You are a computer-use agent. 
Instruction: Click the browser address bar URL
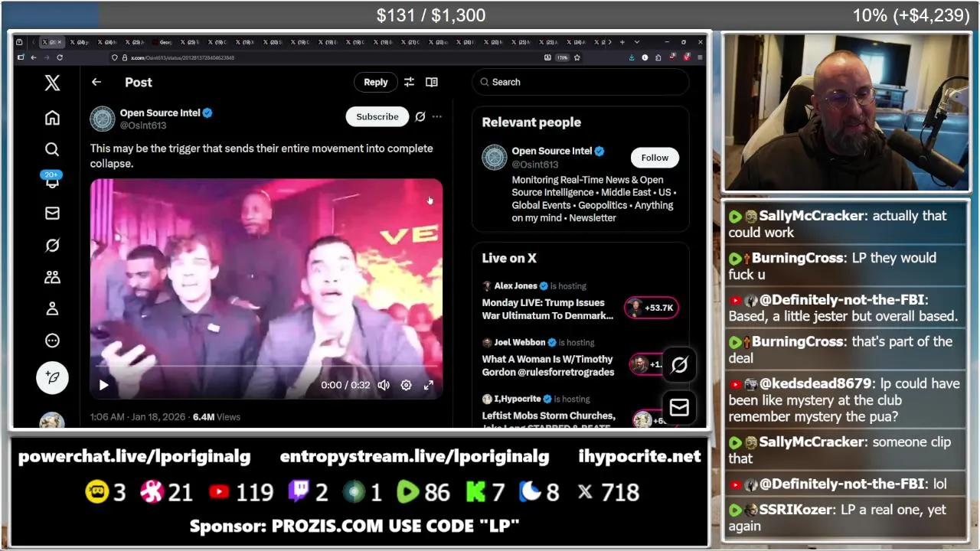(182, 57)
